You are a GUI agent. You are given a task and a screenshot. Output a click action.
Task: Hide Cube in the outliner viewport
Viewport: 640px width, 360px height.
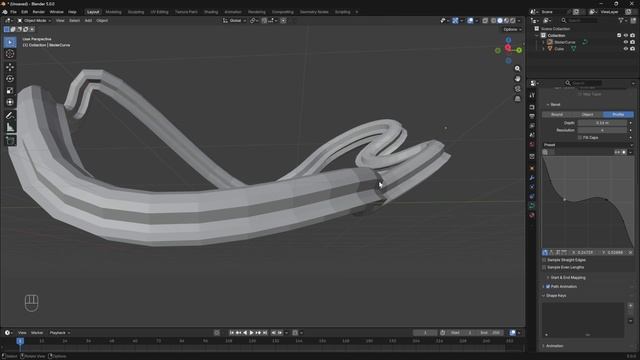[626, 49]
